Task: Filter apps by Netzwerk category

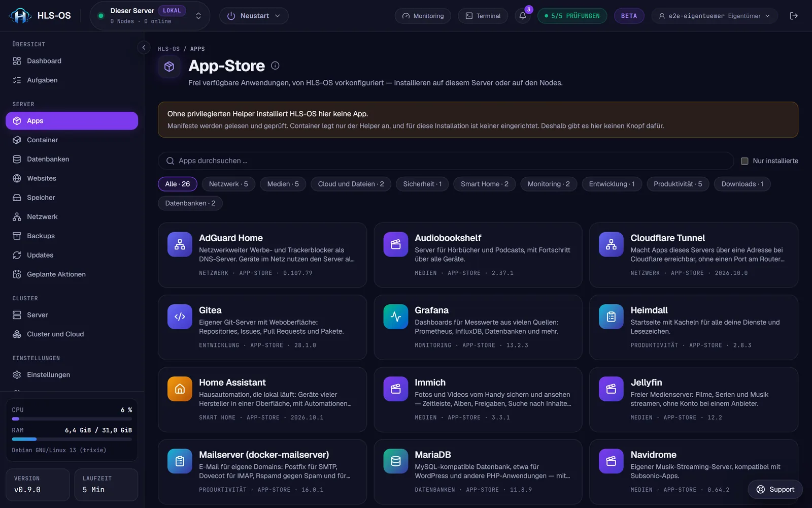Action: (x=228, y=184)
